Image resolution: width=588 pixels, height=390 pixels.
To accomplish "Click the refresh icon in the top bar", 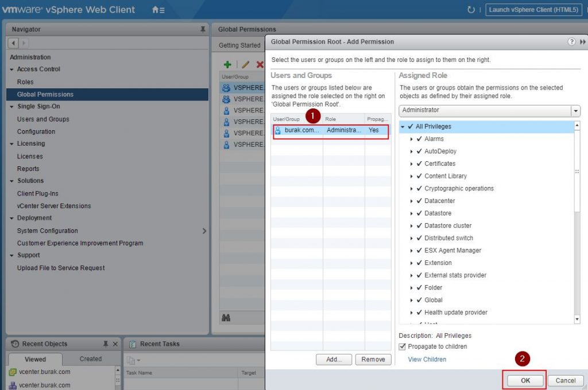I will click(x=471, y=10).
